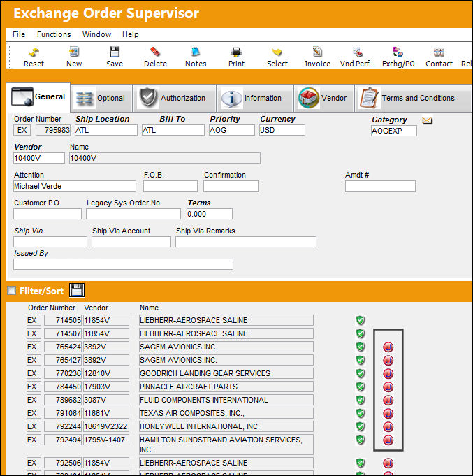Click the Exchg/PO toolbar icon

click(398, 57)
